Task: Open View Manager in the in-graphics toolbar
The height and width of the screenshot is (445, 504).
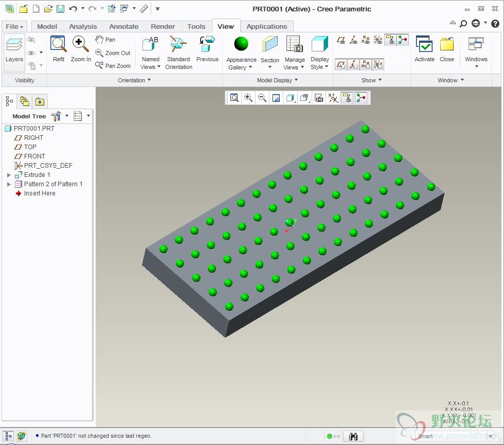Action: tap(318, 98)
